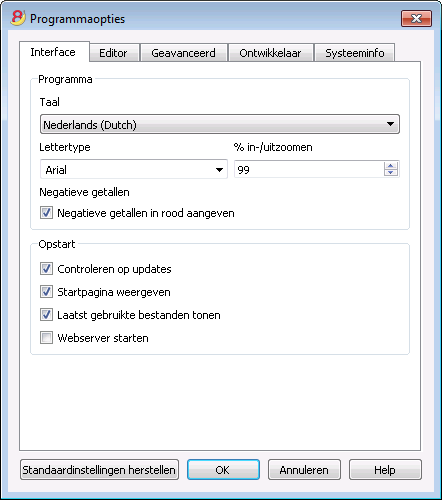The width and height of the screenshot is (442, 500).
Task: Select the Ontwikkelaar tab
Action: pyautogui.click(x=270, y=53)
